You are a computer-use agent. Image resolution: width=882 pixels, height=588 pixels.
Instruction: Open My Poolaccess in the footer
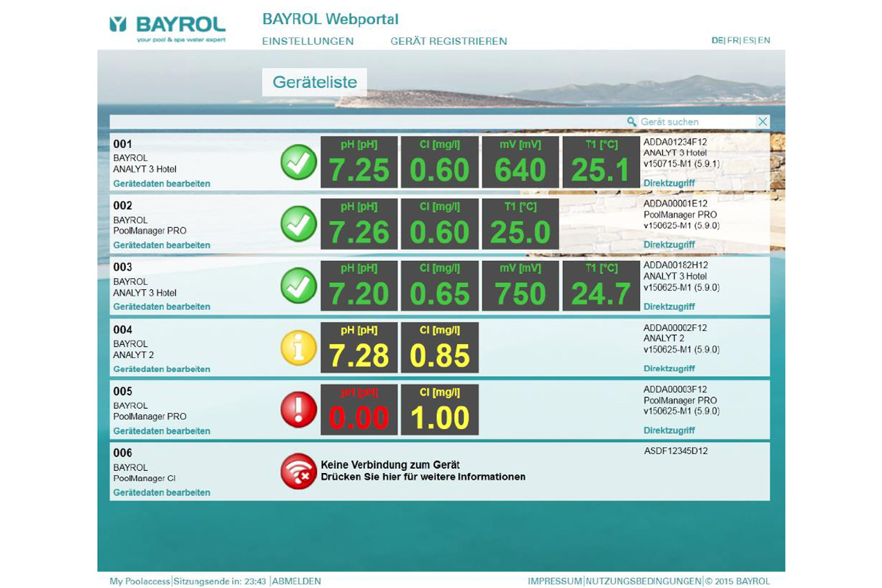(140, 581)
